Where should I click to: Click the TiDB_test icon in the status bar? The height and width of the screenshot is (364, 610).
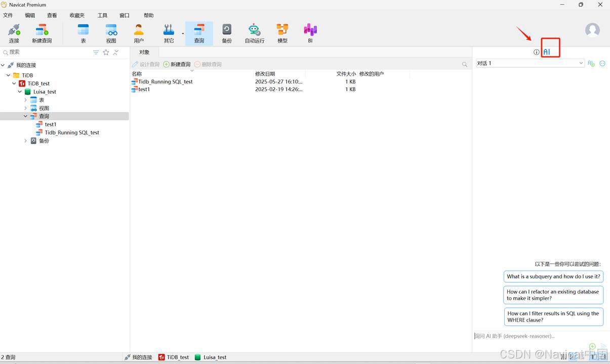click(x=161, y=357)
